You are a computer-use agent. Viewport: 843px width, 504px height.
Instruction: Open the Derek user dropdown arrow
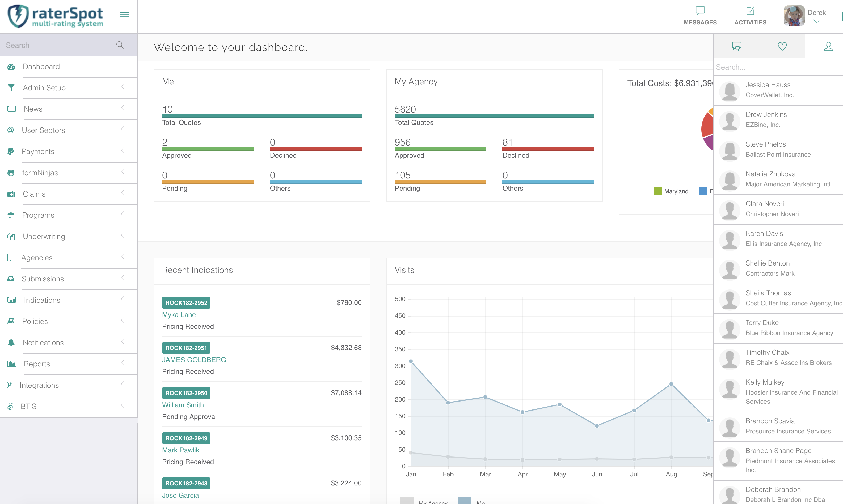point(816,22)
